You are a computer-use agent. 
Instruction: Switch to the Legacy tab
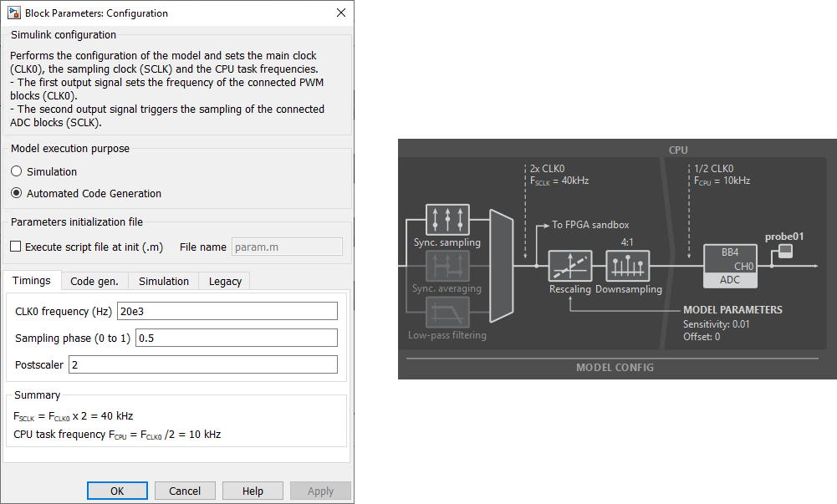(227, 281)
